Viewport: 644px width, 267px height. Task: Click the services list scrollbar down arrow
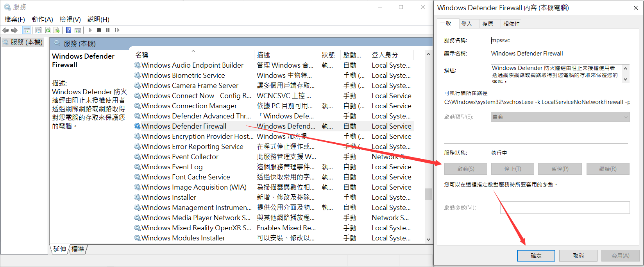click(x=428, y=239)
